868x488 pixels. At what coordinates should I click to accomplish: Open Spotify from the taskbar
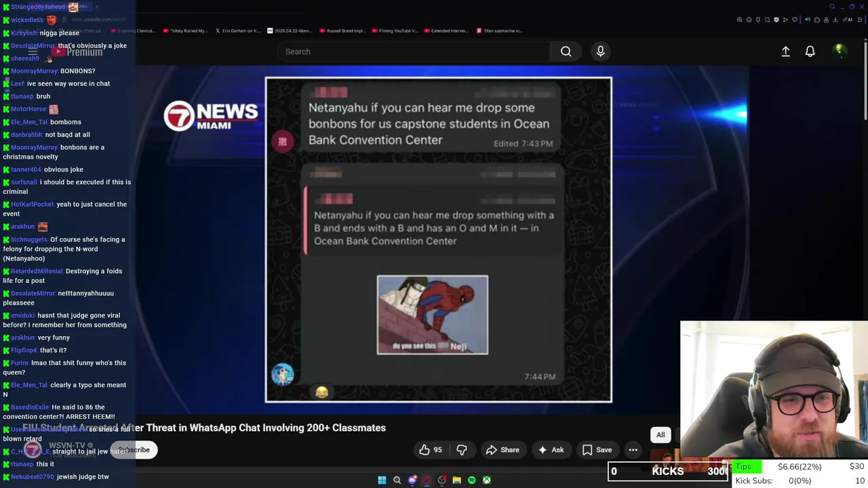click(x=471, y=480)
